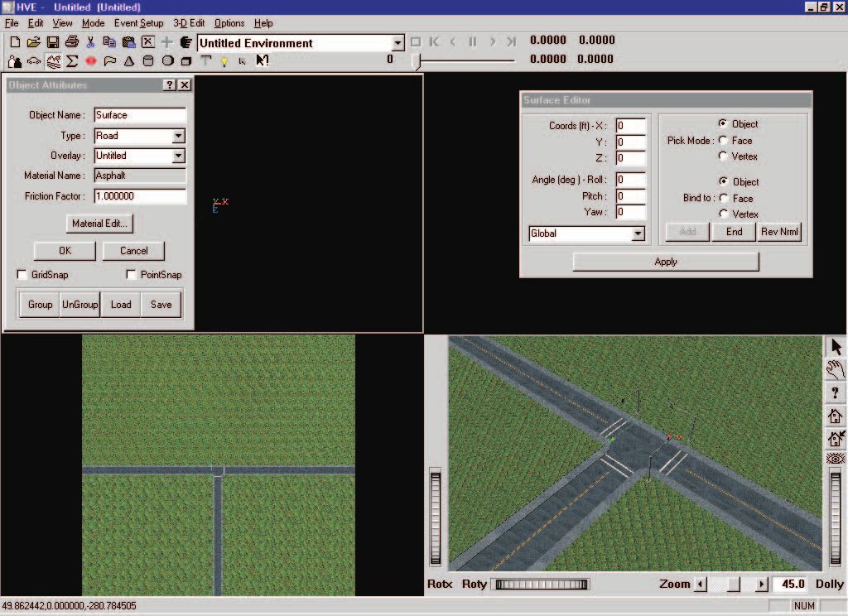
Task: Click the Friction Factor input field
Action: pyautogui.click(x=140, y=196)
